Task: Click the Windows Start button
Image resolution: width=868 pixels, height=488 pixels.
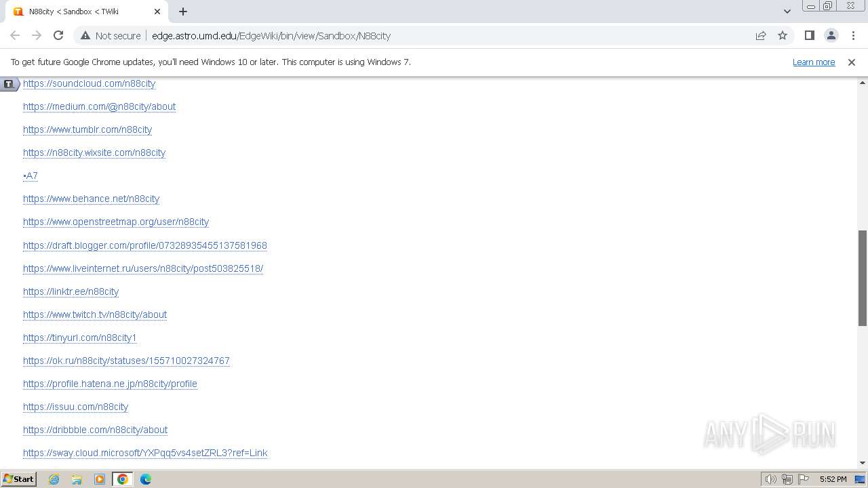Action: tap(18, 479)
